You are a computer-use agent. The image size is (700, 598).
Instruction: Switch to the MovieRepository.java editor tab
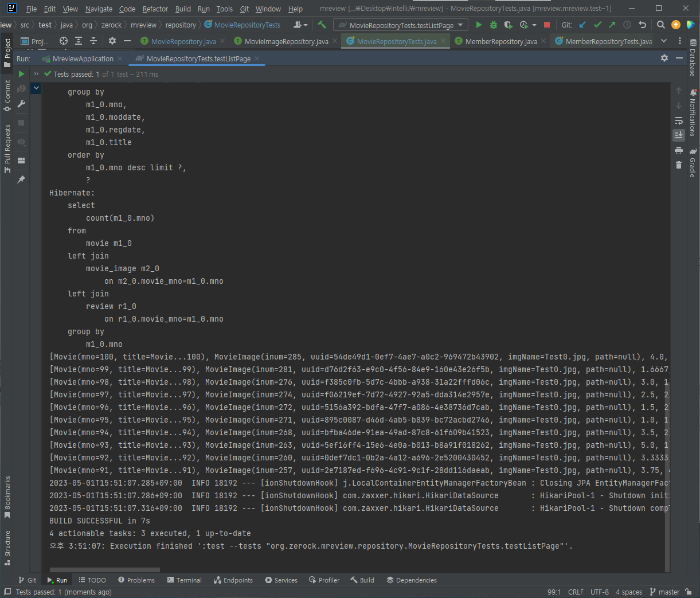point(183,41)
